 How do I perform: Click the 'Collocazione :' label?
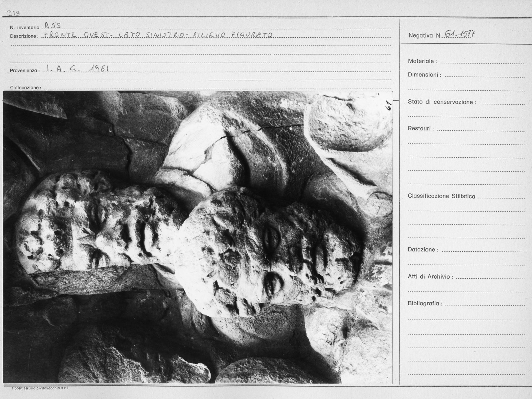click(x=26, y=88)
